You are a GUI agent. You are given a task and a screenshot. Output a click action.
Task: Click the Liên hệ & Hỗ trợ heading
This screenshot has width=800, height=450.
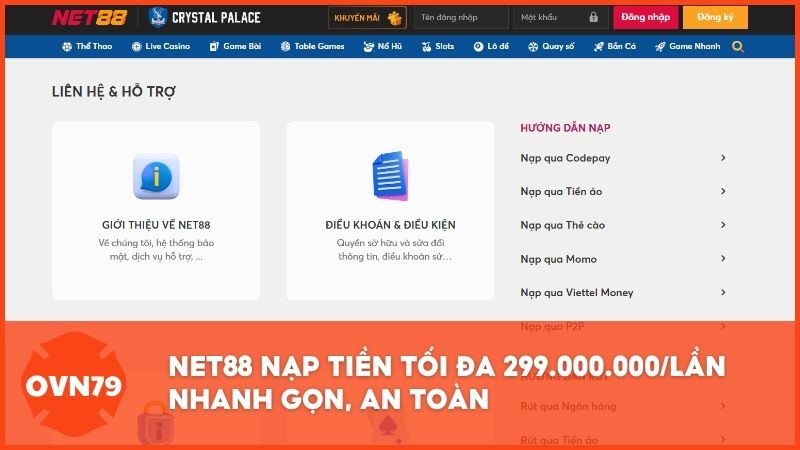pos(113,92)
